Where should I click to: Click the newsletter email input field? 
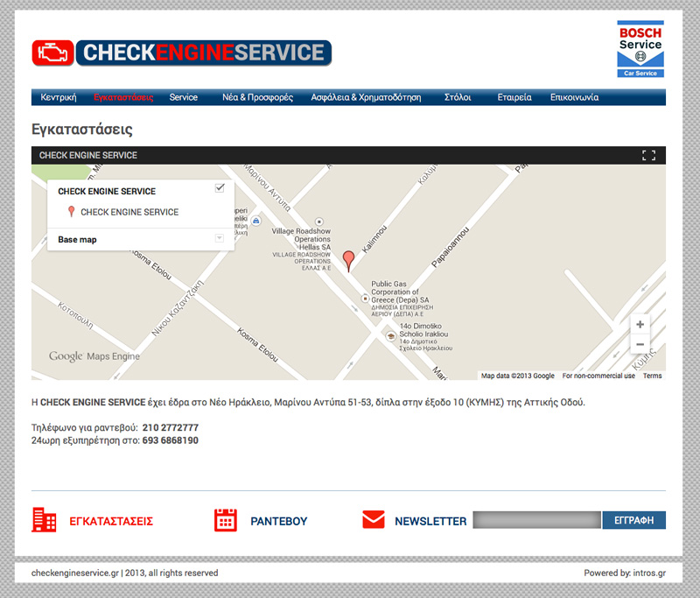[x=536, y=520]
